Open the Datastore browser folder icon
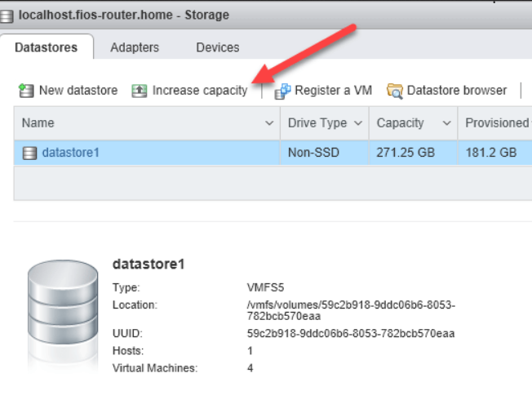Screen dimensions: 532x409 (395, 91)
